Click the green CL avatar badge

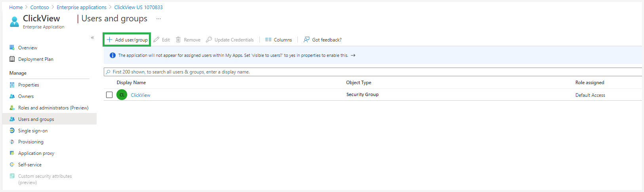(x=122, y=95)
